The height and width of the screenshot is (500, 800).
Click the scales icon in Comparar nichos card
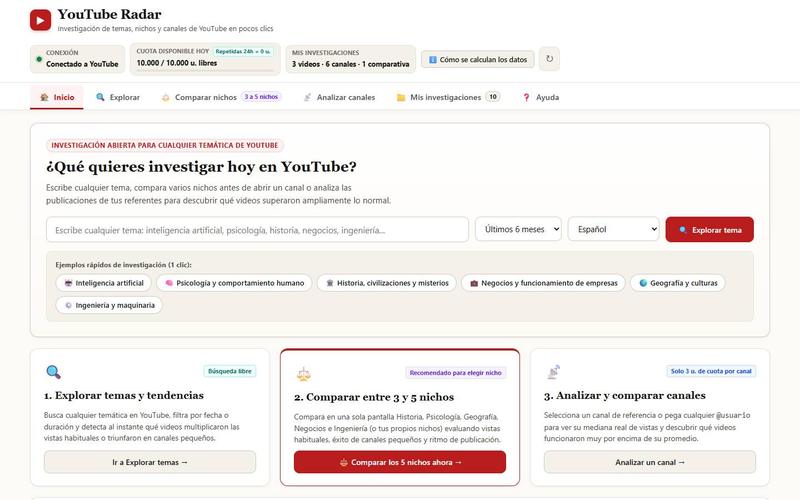(x=304, y=374)
